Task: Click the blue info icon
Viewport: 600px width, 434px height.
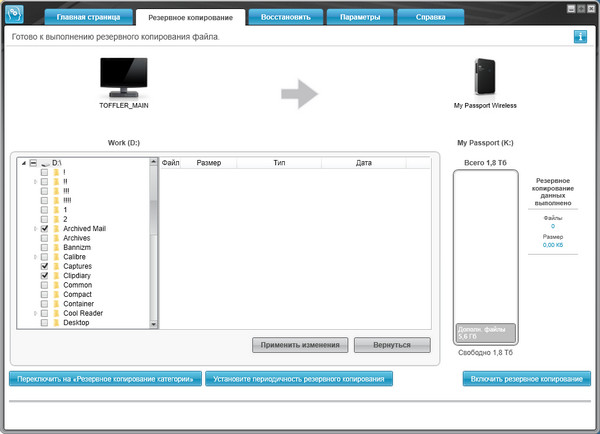Action: point(580,37)
